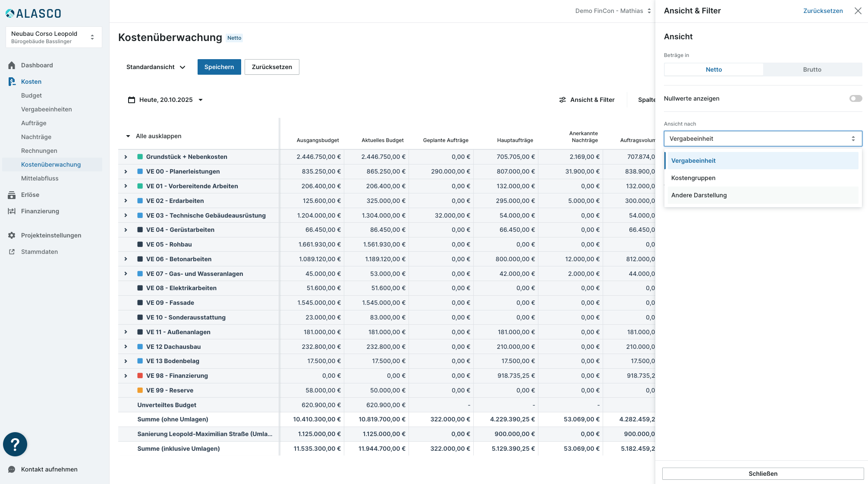Screen dimensions: 868x484
Task: Click the Kontakt aufnehmen chat icon
Action: pos(12,469)
